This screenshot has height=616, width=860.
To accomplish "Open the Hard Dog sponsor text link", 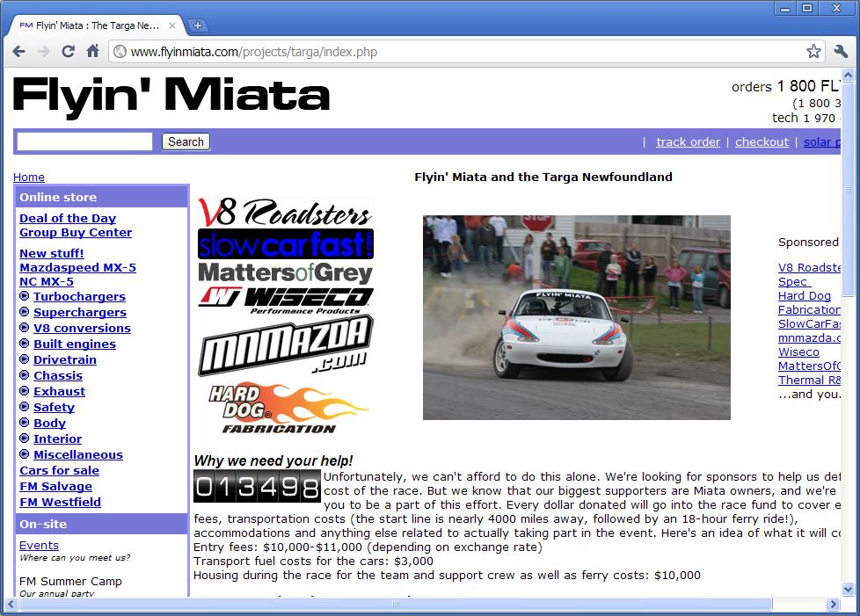I will [804, 296].
